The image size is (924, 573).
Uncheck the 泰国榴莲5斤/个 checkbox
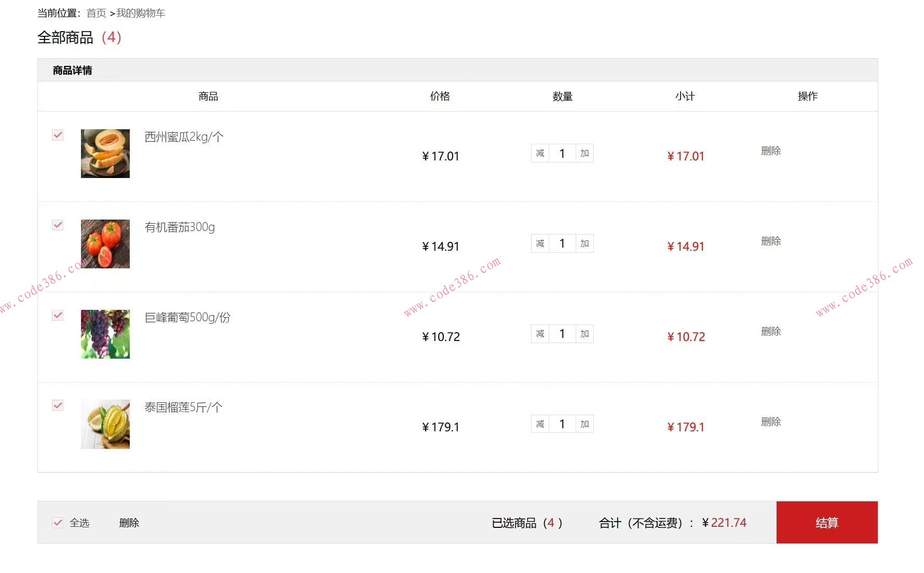(x=57, y=405)
